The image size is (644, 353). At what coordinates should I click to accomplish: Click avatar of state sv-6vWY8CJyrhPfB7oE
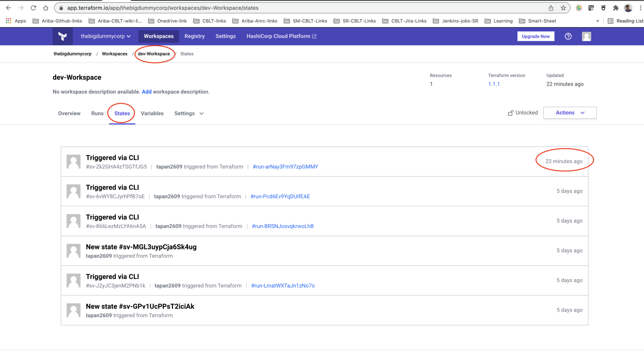74,191
